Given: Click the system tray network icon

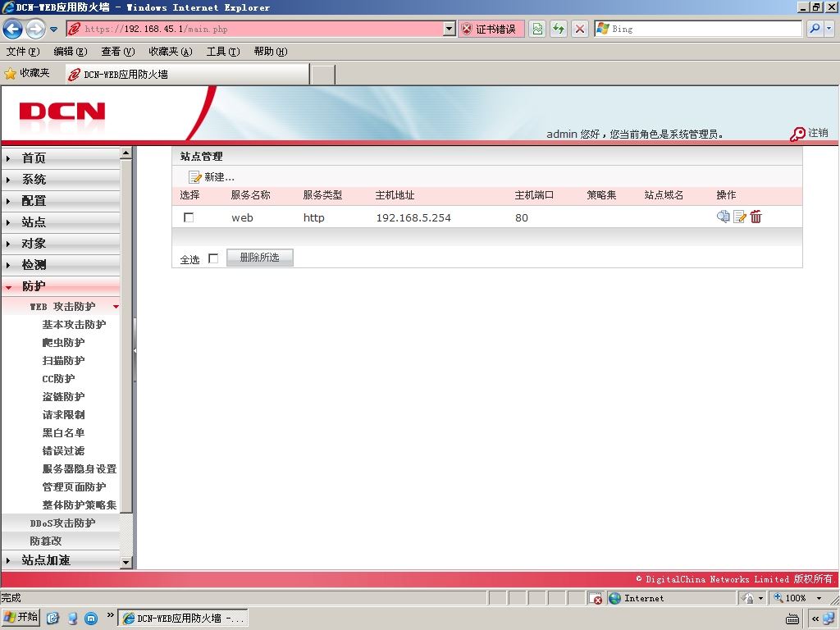Looking at the screenshot, I should [x=829, y=619].
